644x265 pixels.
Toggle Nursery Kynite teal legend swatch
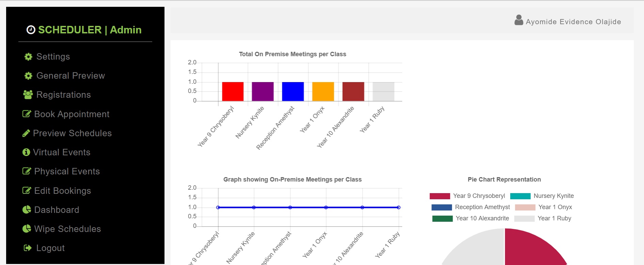(520, 196)
